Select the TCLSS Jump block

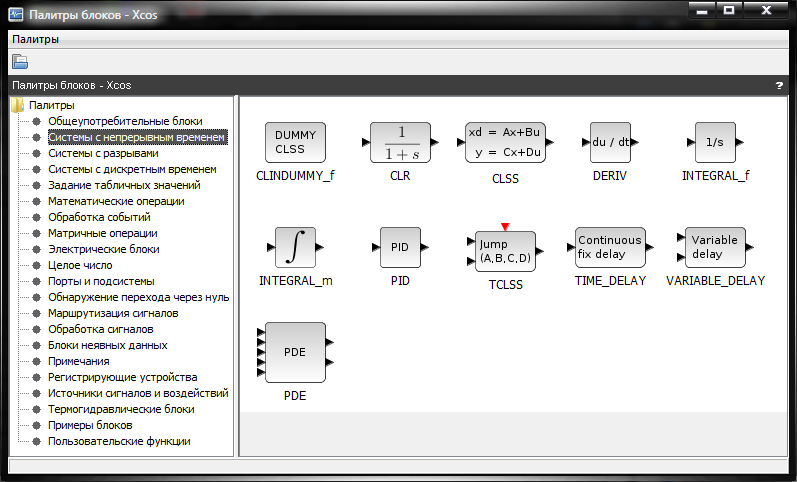click(x=505, y=250)
